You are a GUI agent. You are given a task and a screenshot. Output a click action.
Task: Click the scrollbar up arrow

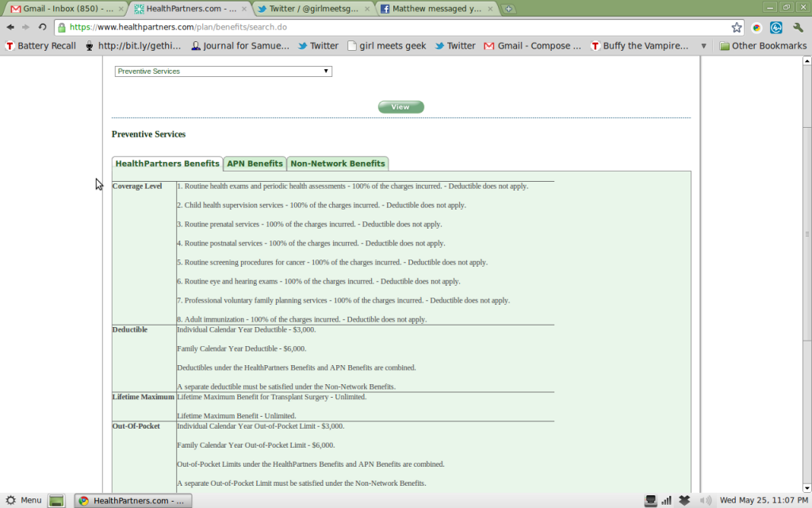pyautogui.click(x=806, y=60)
